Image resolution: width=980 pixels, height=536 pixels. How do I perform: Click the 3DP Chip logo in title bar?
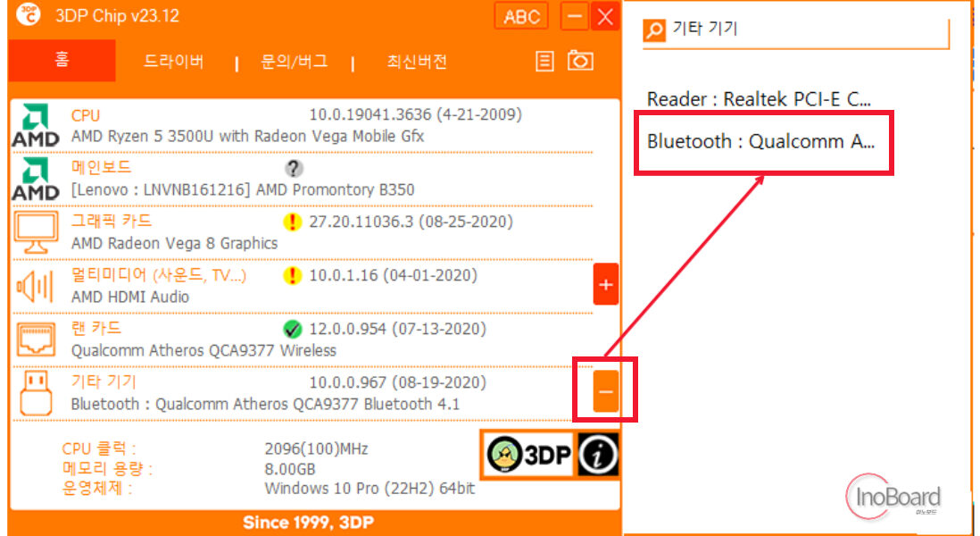(x=29, y=15)
